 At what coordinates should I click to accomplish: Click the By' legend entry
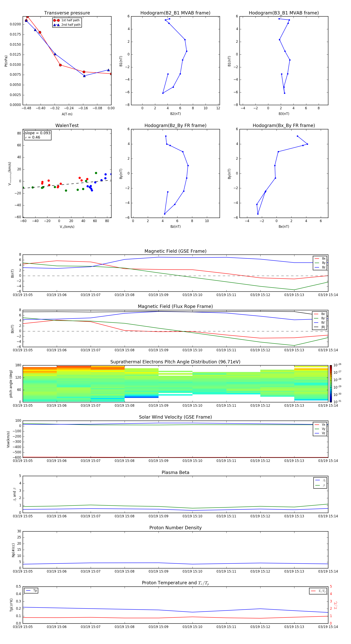[320, 318]
